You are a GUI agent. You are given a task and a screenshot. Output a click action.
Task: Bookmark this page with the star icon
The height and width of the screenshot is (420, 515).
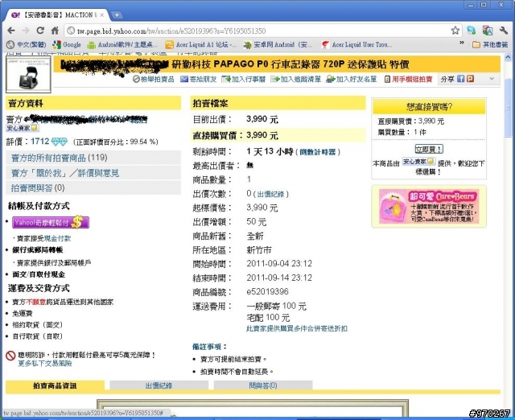[455, 31]
